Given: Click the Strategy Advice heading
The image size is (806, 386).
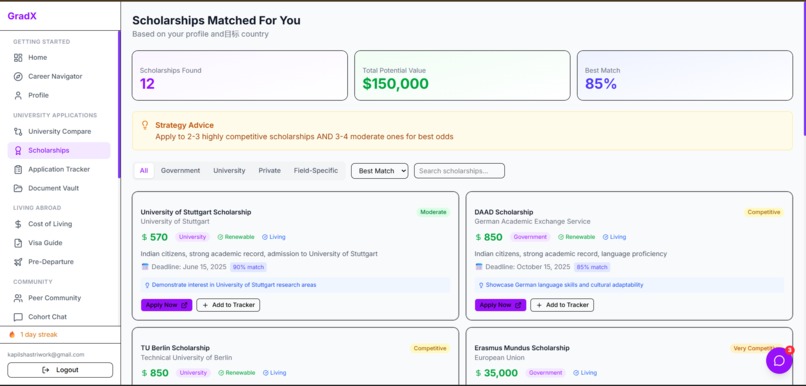Looking at the screenshot, I should [x=185, y=125].
